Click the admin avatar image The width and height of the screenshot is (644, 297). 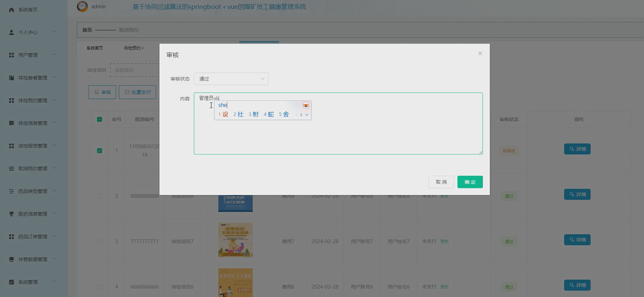(x=82, y=6)
